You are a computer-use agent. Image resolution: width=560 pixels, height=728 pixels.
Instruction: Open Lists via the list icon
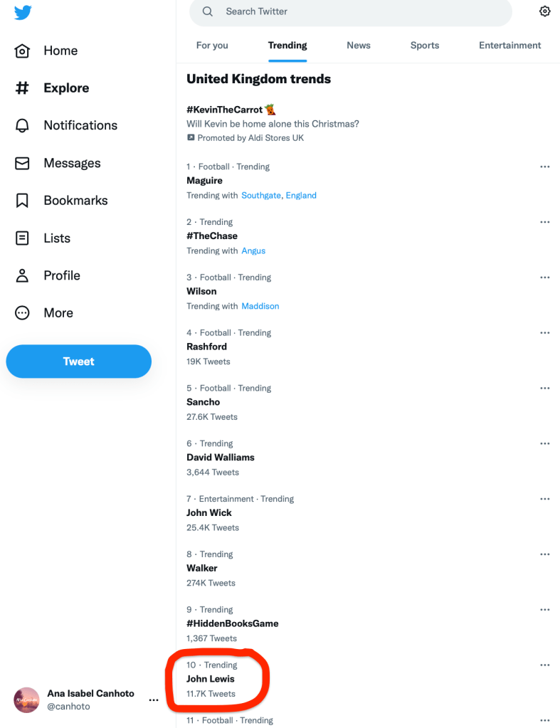click(23, 238)
